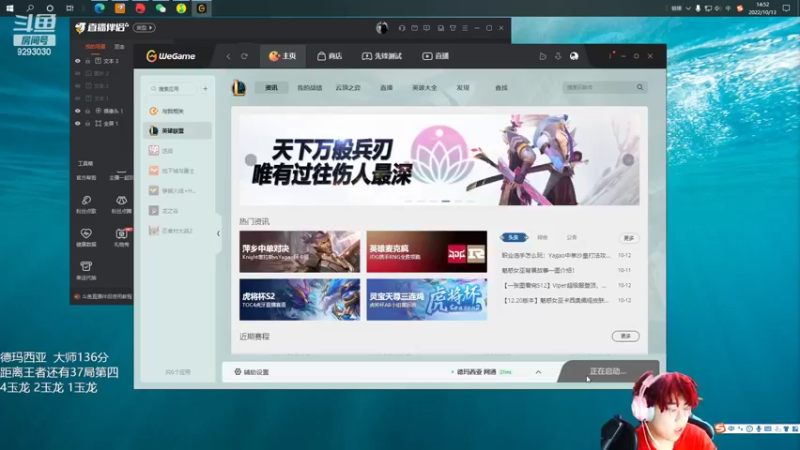Open the WeGame user avatar icon
The width and height of the screenshot is (800, 450).
574,56
